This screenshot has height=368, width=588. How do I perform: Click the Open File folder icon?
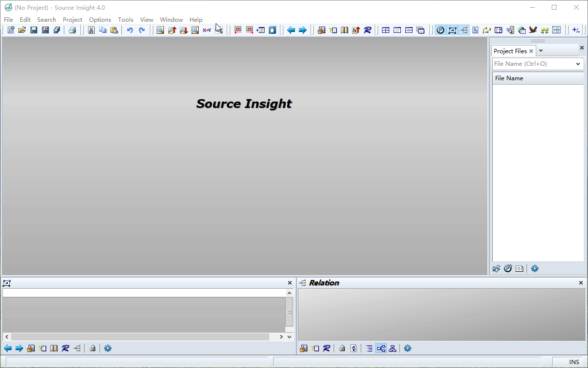click(22, 30)
